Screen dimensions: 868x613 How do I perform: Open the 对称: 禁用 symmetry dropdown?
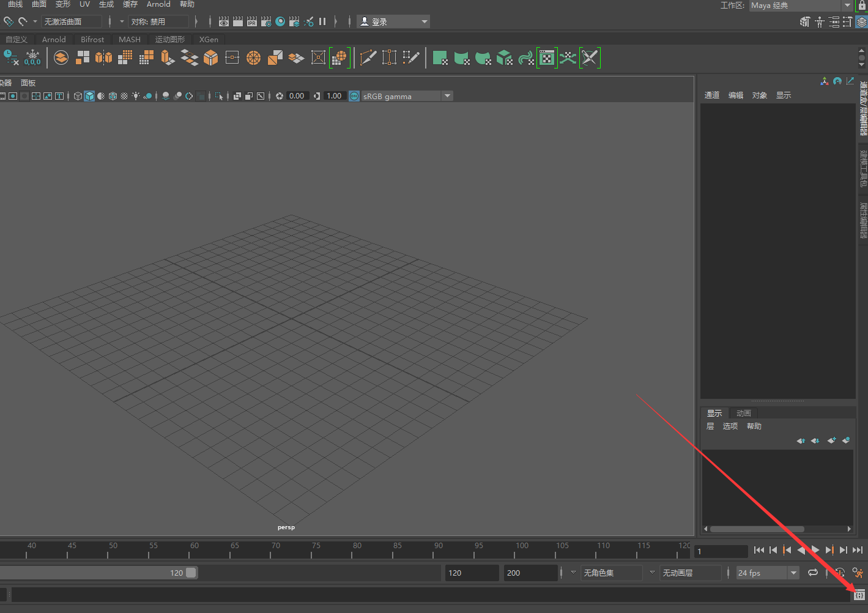click(158, 21)
